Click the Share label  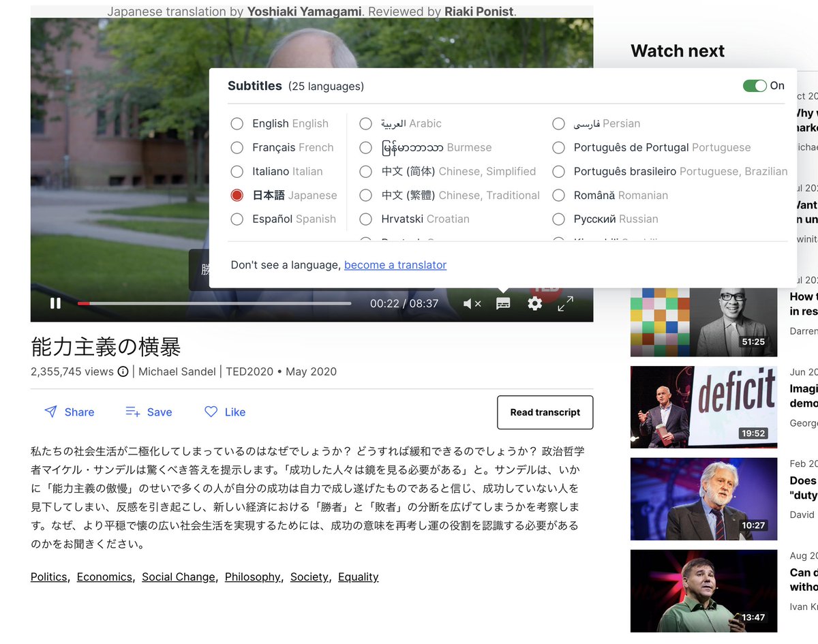click(x=80, y=412)
